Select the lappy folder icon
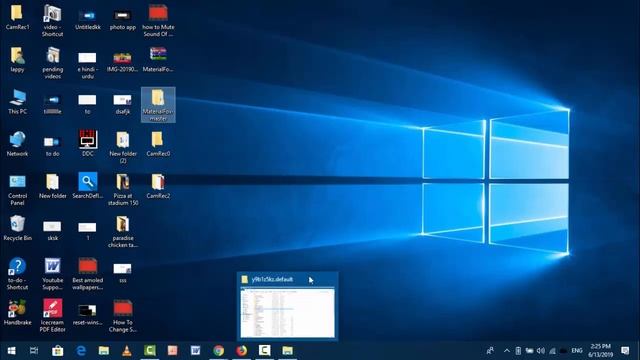The image size is (640, 360). (x=17, y=60)
